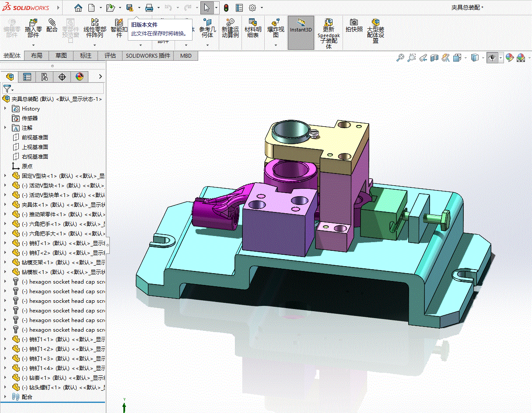Click 新建运动算例 new motion study

(x=230, y=28)
